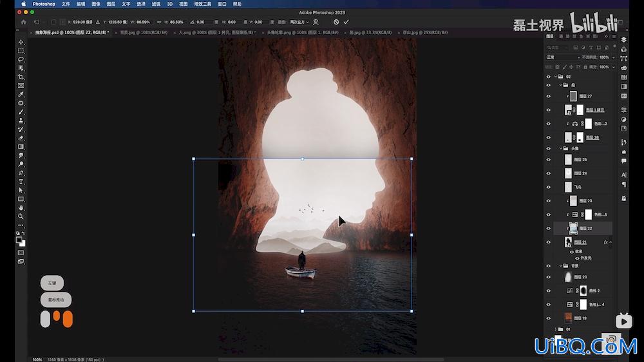This screenshot has height=362, width=644.
Task: Select the Zoom tool
Action: [21, 216]
